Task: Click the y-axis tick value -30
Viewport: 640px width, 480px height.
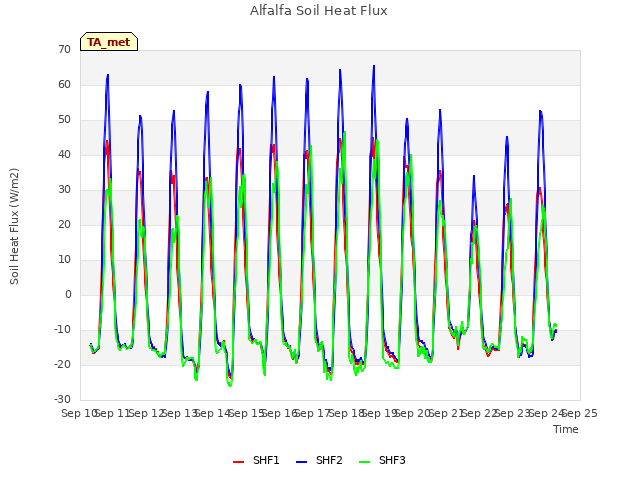Action: point(63,399)
